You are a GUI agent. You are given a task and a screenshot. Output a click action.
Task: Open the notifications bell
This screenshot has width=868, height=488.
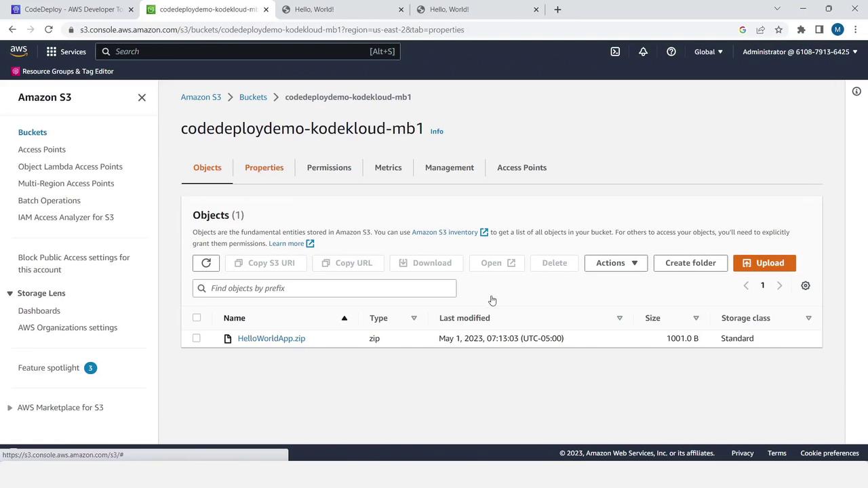643,52
